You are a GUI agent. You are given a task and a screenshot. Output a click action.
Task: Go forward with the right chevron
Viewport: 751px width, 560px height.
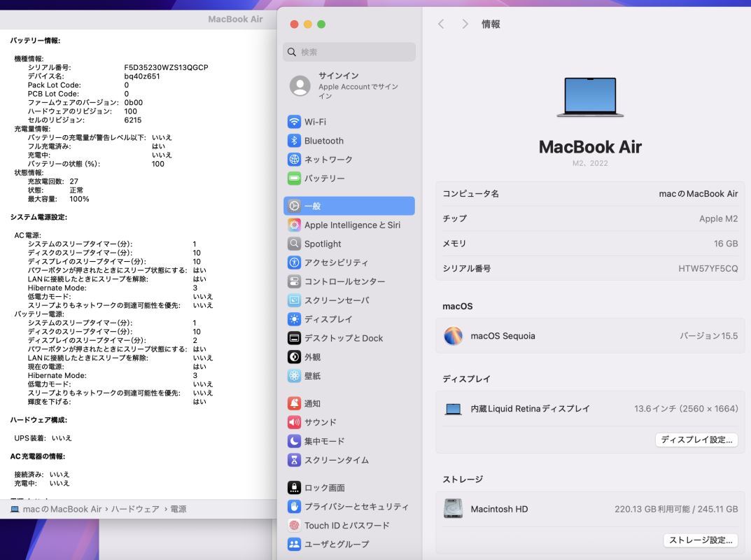pos(465,24)
